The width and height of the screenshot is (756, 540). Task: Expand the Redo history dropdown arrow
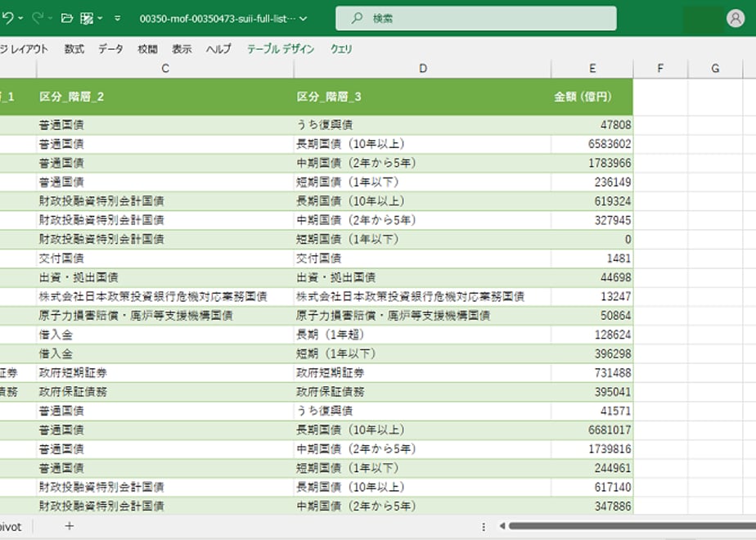[x=50, y=18]
